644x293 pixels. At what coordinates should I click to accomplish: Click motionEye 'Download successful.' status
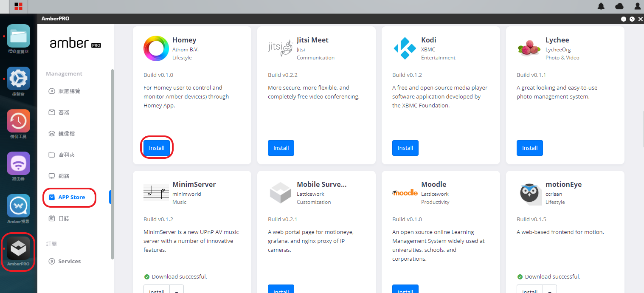click(552, 276)
